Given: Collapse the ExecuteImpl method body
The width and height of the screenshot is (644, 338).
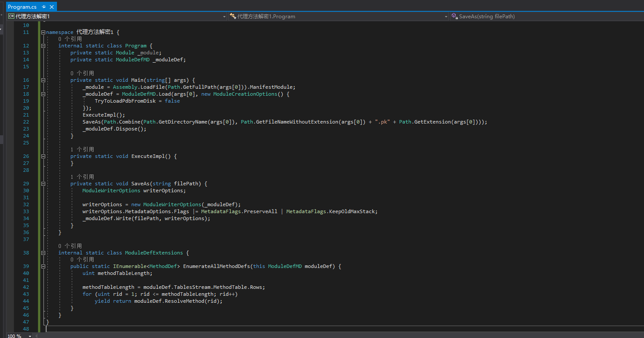Looking at the screenshot, I should [x=43, y=156].
